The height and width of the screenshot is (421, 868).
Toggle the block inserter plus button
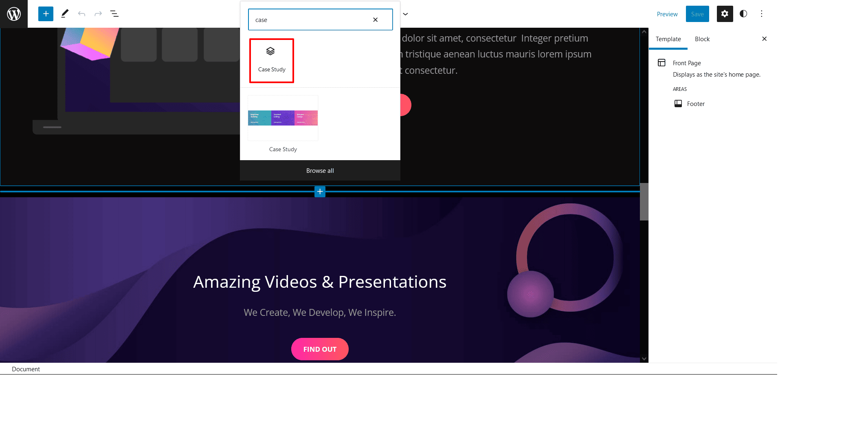point(46,14)
